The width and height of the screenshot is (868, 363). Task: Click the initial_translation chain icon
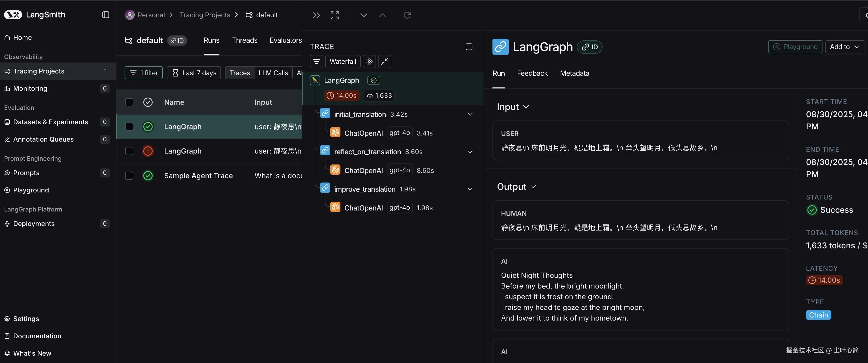click(x=325, y=113)
